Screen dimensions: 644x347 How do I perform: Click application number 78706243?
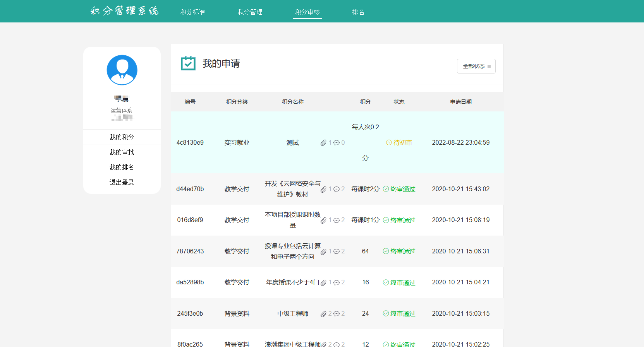pyautogui.click(x=190, y=251)
